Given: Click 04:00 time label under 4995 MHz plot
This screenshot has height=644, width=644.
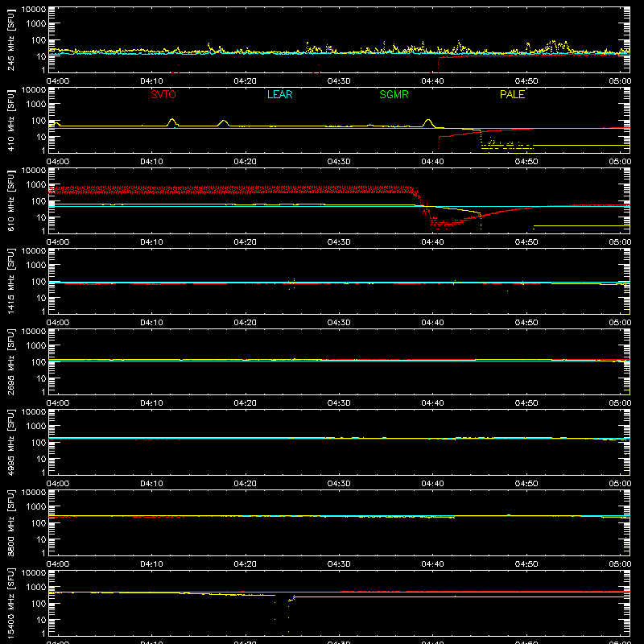Looking at the screenshot, I should click(x=57, y=484).
